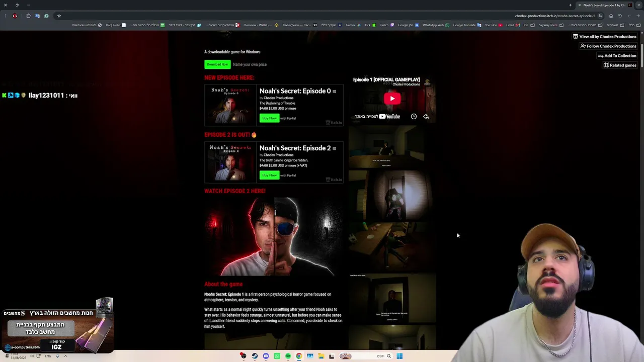Follow Chodex Productions
The image size is (644, 362).
[608, 46]
